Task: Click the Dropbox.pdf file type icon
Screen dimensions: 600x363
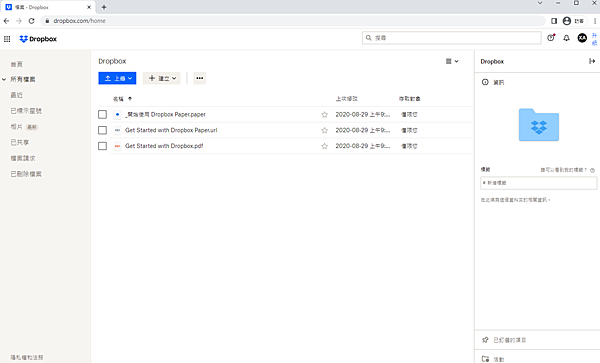Action: [117, 146]
